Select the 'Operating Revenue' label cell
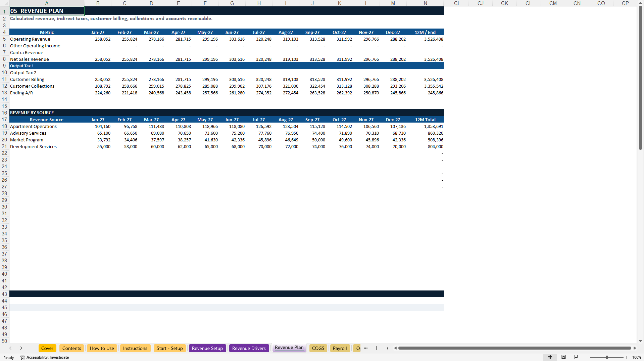This screenshot has width=644, height=361. [x=47, y=39]
